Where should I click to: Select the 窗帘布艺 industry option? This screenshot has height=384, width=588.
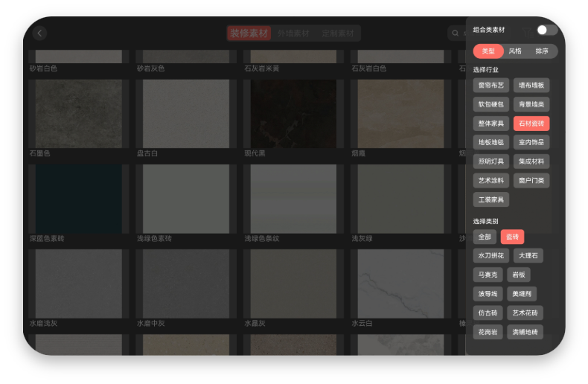[490, 86]
